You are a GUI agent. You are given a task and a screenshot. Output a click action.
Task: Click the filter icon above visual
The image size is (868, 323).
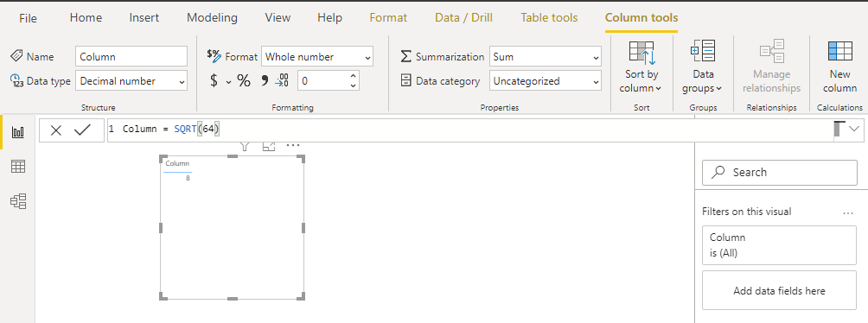pos(246,146)
